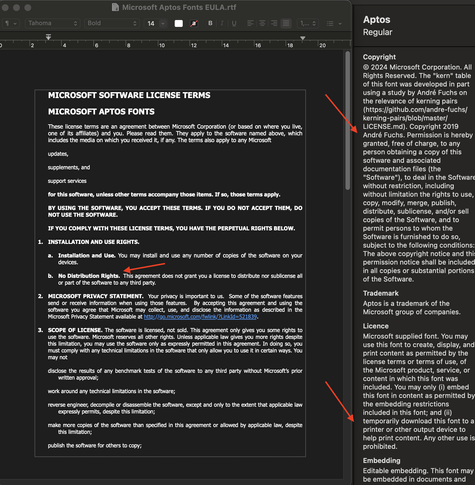475x485 pixels.
Task: Toggle bold formatting
Action: point(210,23)
